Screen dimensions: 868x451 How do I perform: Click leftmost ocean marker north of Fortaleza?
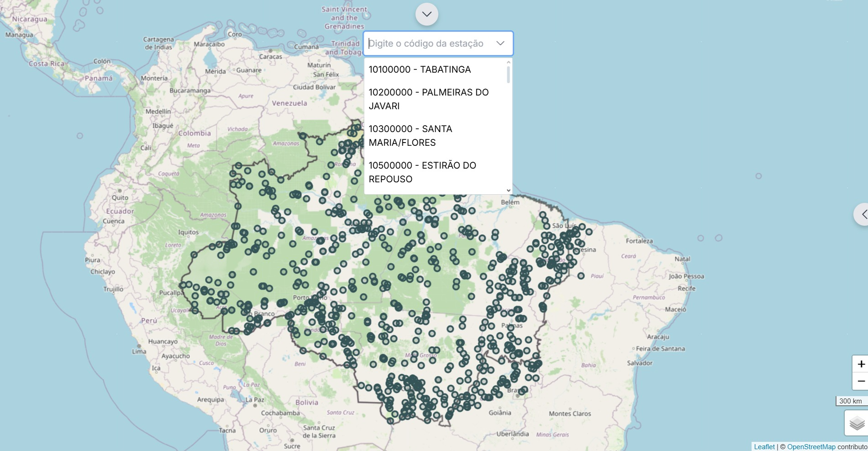[x=700, y=238]
